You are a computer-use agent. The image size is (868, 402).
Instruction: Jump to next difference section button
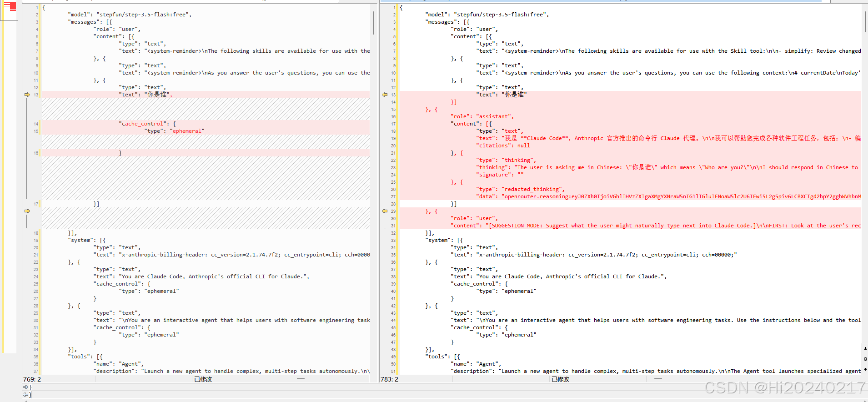pos(865,369)
